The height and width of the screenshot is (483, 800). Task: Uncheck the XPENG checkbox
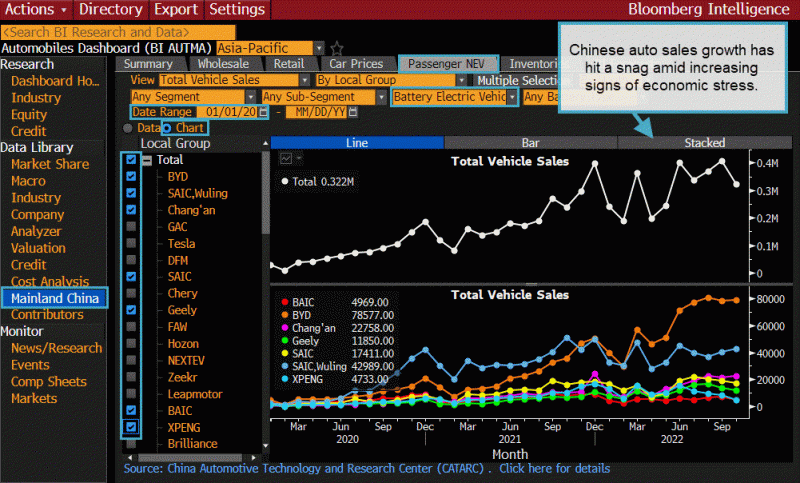(131, 427)
